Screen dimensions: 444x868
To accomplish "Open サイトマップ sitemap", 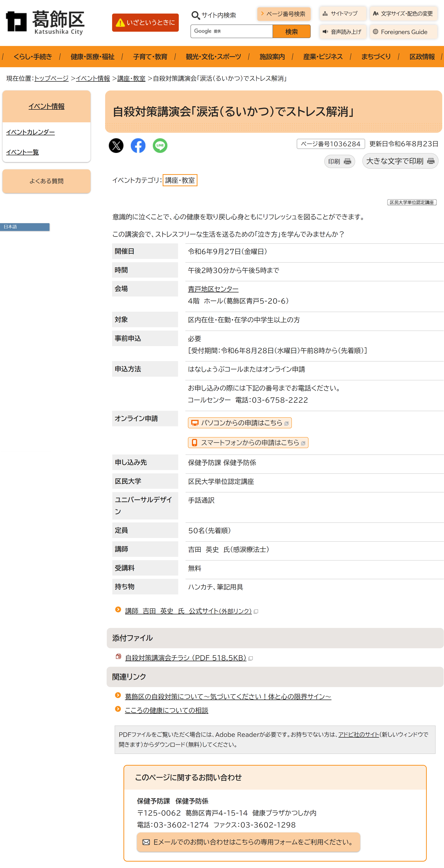I will (x=343, y=14).
